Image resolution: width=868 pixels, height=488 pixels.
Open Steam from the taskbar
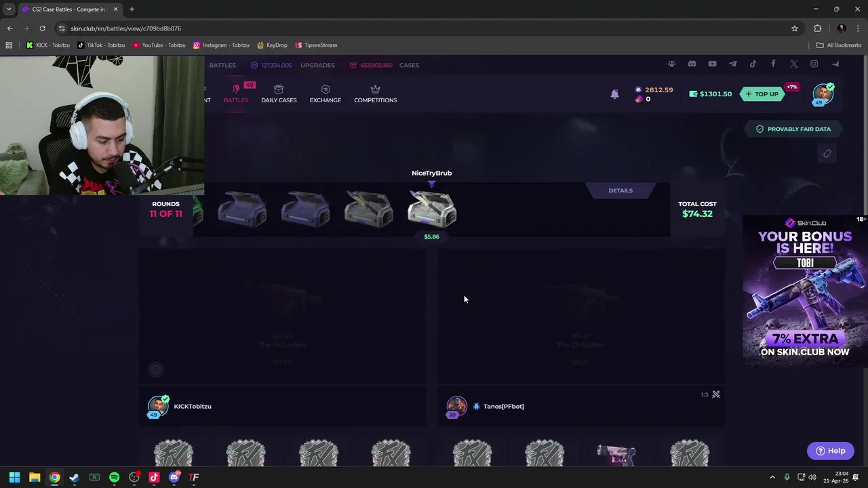coord(75,477)
